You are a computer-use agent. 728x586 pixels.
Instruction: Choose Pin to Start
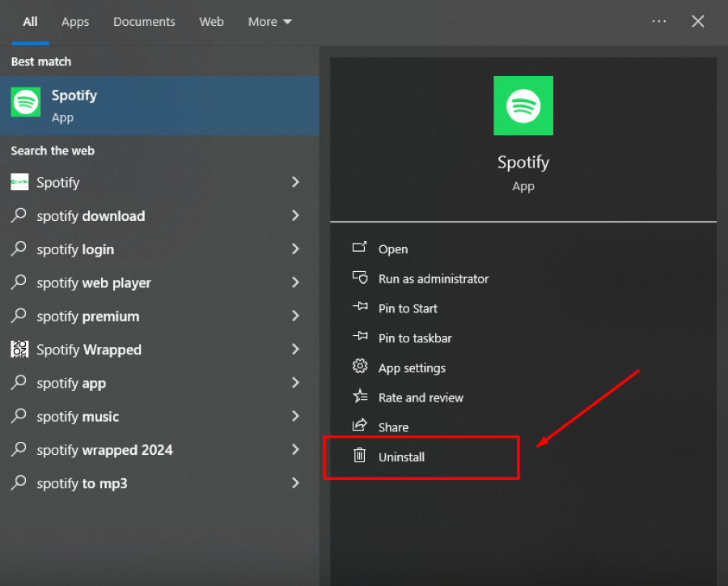coord(408,308)
